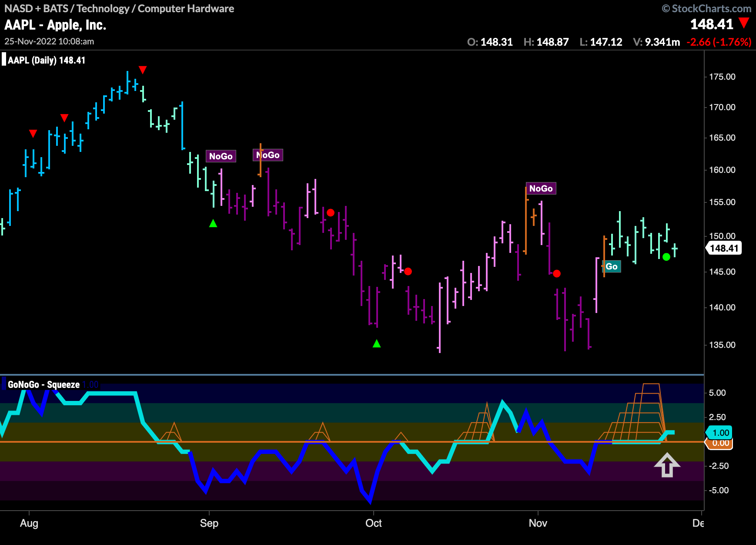Click the Nov label on the time axis
The width and height of the screenshot is (756, 545).
(x=538, y=523)
